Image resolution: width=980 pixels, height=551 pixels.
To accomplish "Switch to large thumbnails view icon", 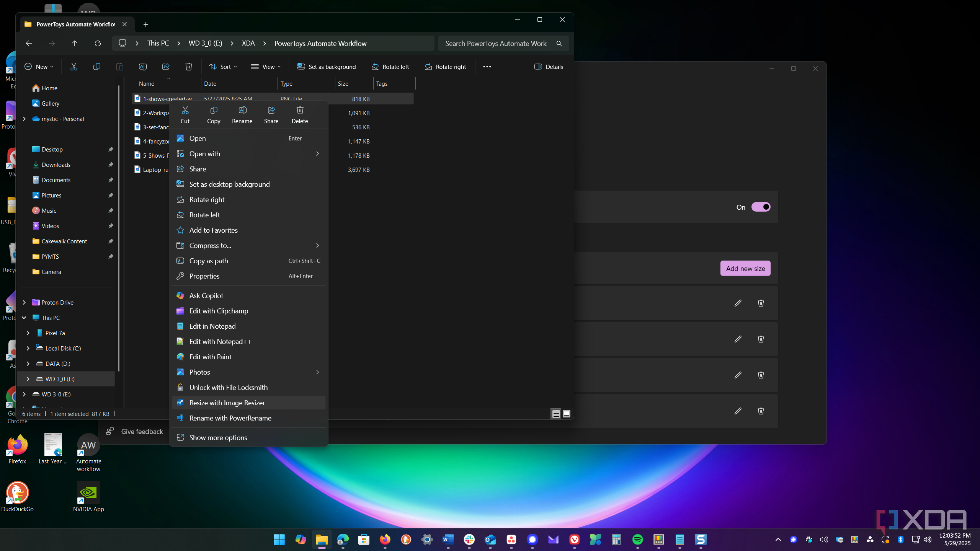I will click(567, 414).
